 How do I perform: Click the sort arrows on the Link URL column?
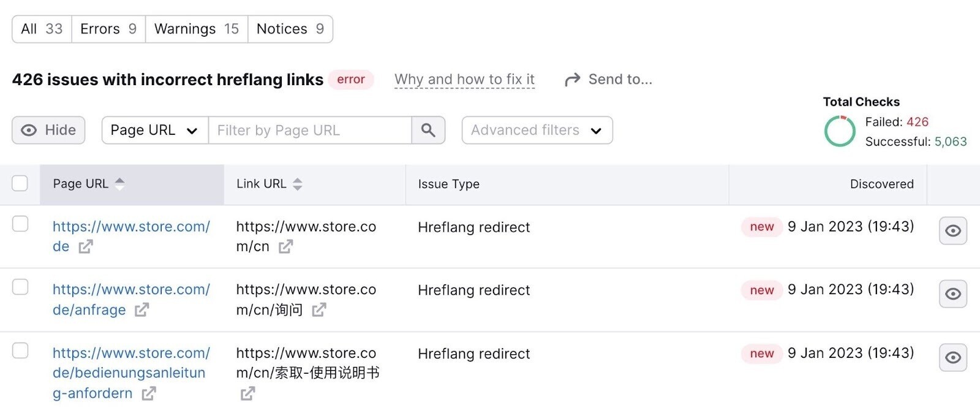tap(297, 183)
